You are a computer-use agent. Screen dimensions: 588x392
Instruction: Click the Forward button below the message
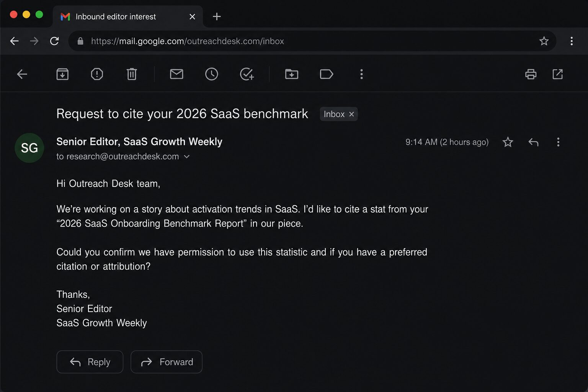(x=167, y=362)
